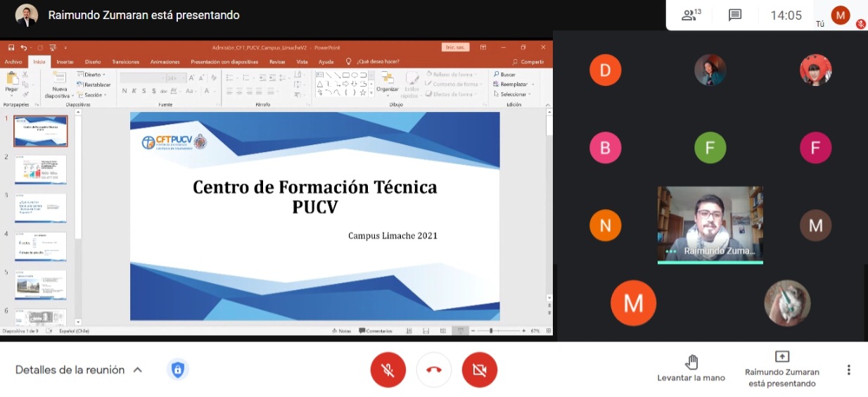Start slideshow from beginning quick-access icon
Screen dimensions: 868x397
[53, 47]
